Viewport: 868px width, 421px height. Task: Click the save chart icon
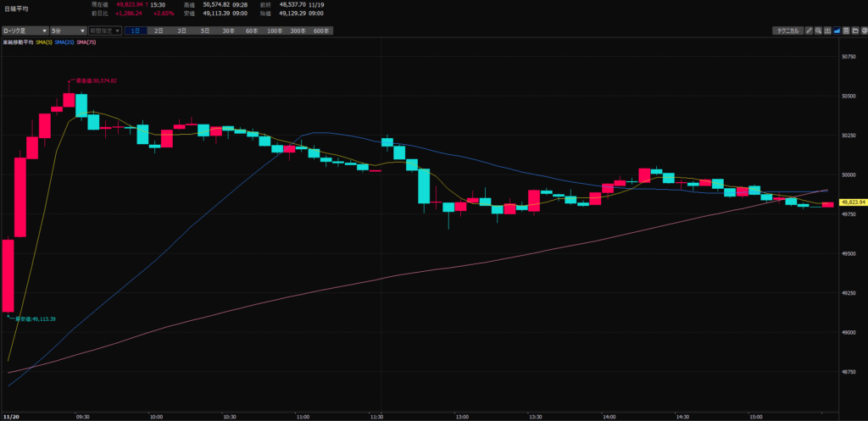845,30
